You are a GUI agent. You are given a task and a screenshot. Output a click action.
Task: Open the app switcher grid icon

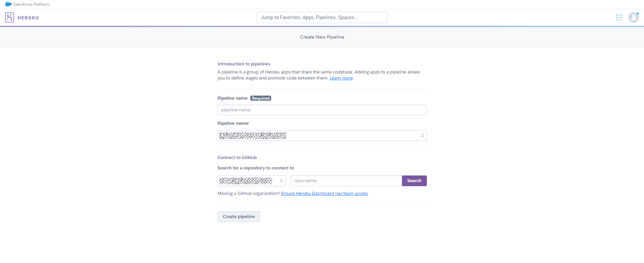point(619,17)
